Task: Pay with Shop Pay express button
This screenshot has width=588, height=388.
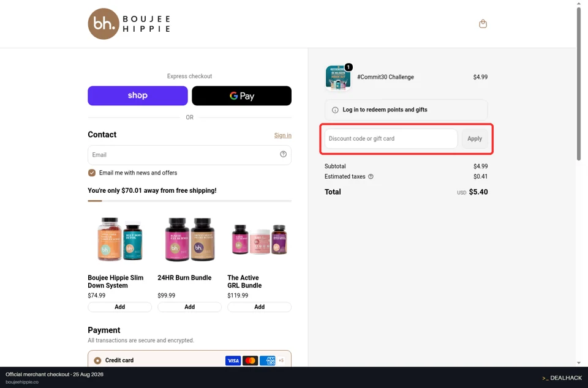Action: 138,95
